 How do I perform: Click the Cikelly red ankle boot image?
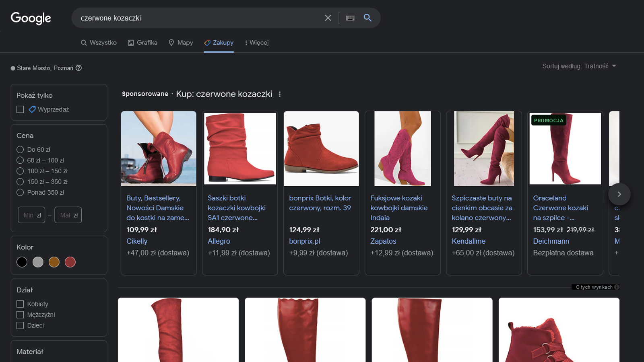pyautogui.click(x=159, y=149)
